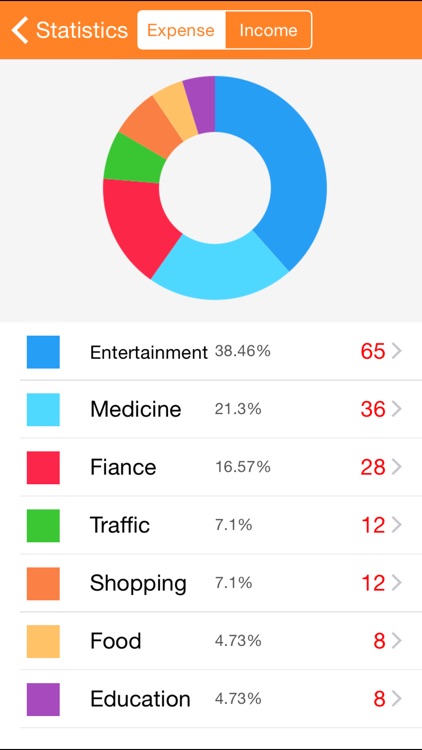Click the Traffic category label

120,525
